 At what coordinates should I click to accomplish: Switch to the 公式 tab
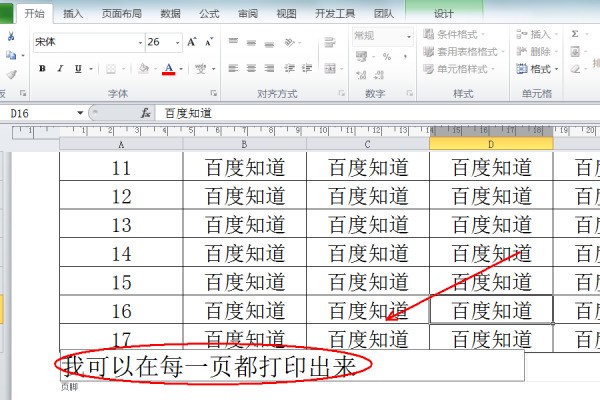coord(209,14)
